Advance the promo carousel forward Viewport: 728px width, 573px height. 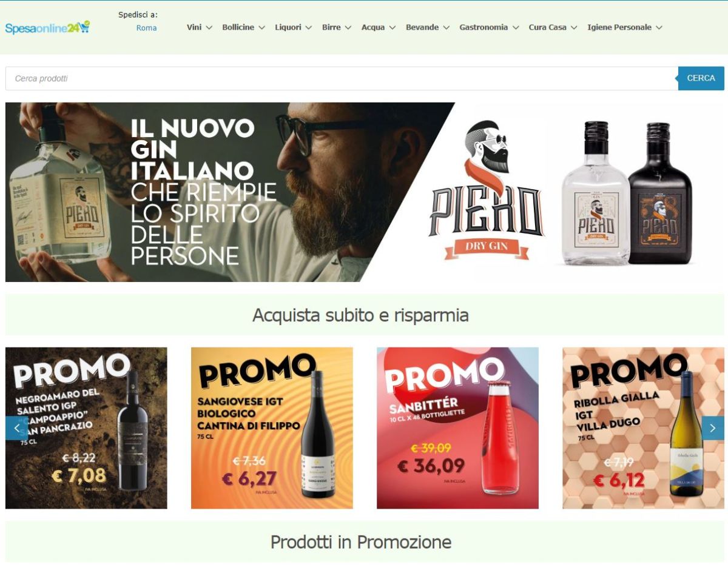click(x=713, y=428)
